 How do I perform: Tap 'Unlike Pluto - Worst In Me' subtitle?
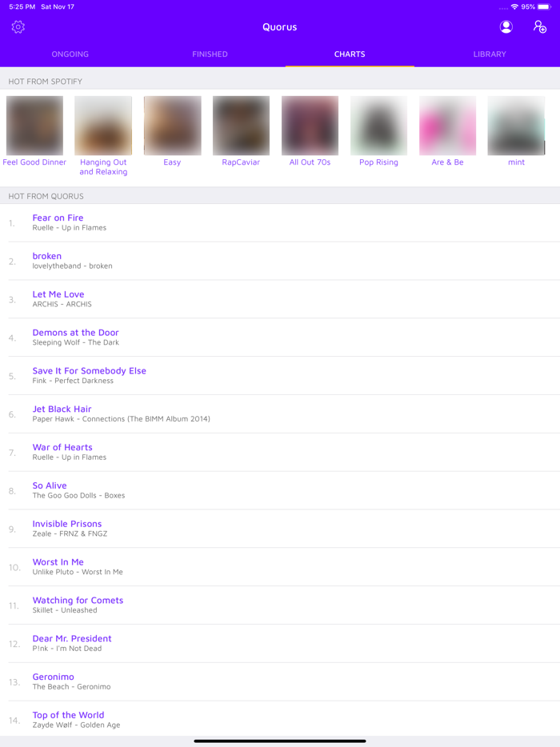(78, 572)
